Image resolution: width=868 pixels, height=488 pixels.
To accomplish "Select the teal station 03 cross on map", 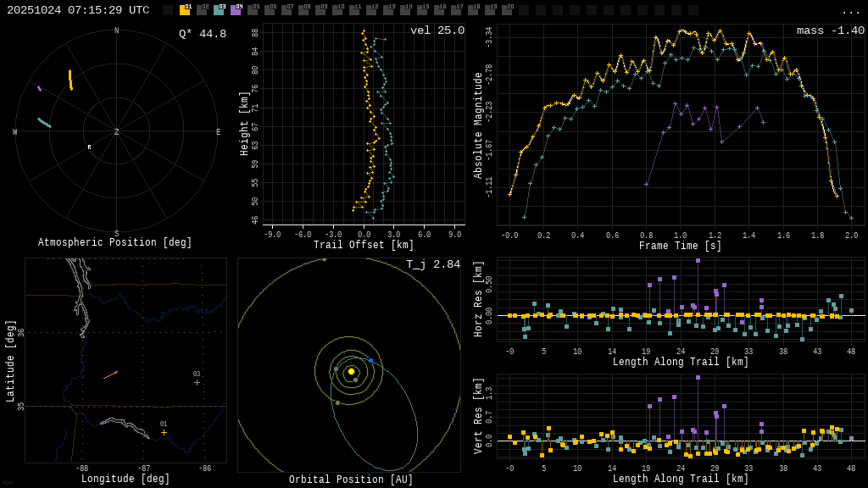I will coord(197,382).
